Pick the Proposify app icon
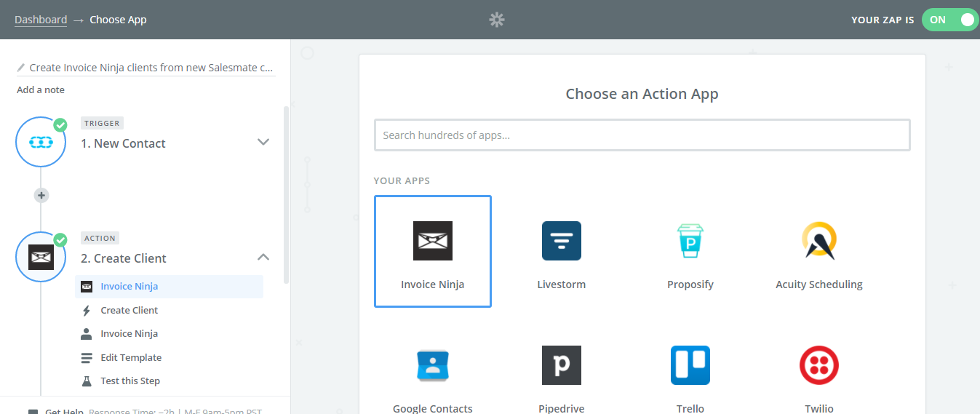Screen dimensions: 980x414 tap(690, 241)
